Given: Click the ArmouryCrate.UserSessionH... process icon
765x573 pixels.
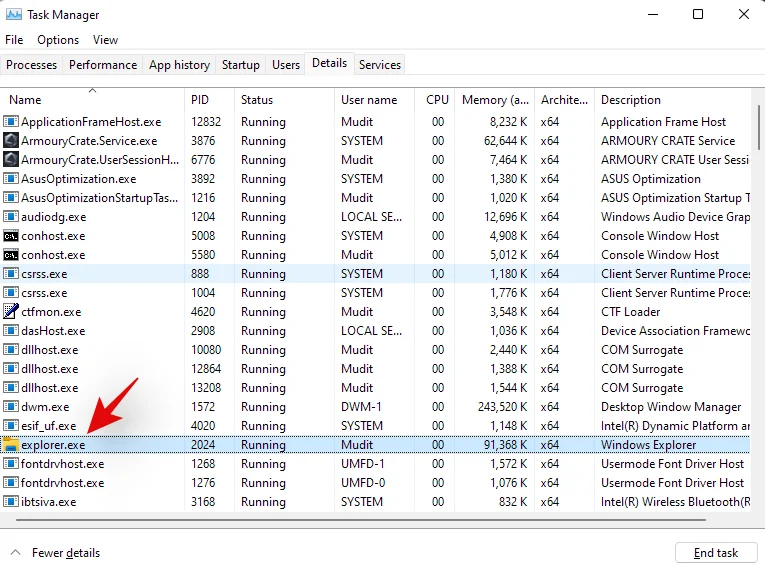Looking at the screenshot, I should (11, 160).
